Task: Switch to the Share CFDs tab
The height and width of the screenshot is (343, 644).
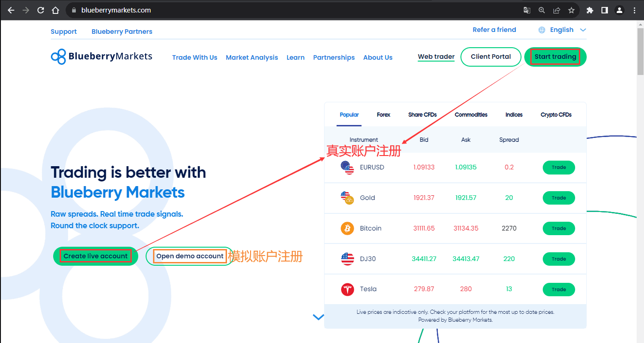Action: pos(423,115)
